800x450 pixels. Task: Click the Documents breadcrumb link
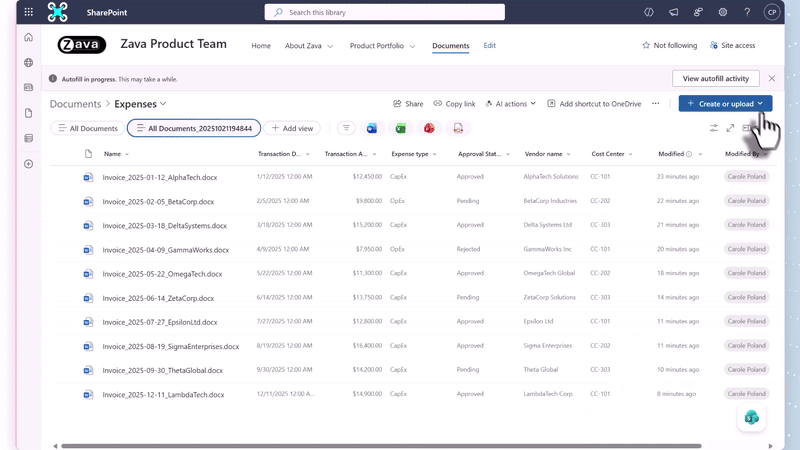coord(76,104)
